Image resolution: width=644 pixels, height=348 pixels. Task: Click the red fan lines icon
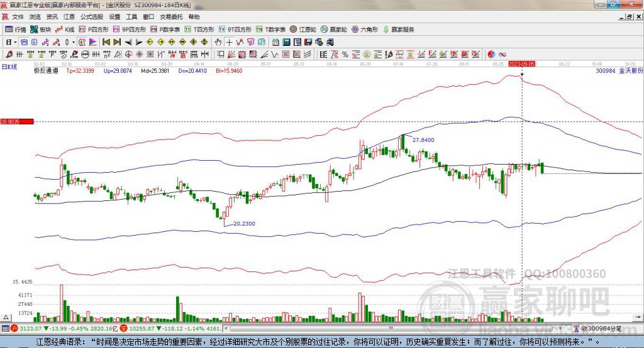point(231,54)
